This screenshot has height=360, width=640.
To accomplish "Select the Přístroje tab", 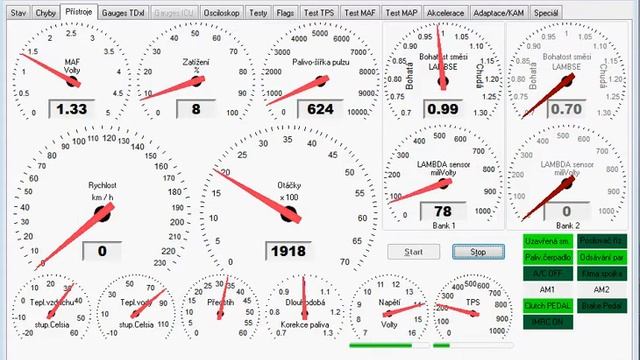I will 79,11.
